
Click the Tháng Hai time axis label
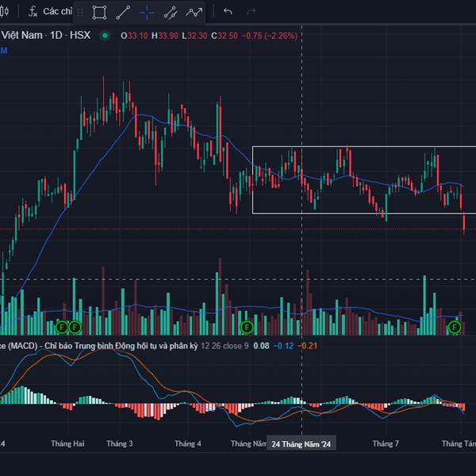[x=67, y=443]
